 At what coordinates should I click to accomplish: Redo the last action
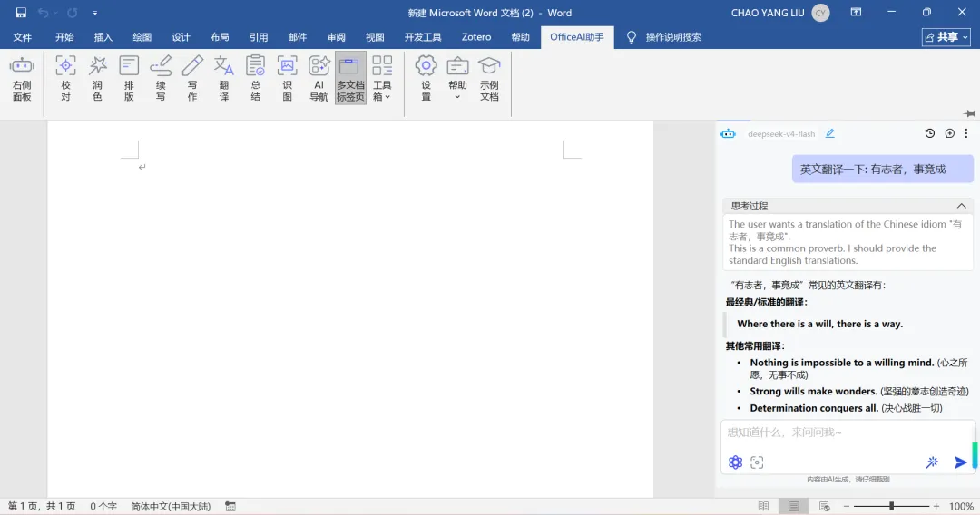point(73,13)
